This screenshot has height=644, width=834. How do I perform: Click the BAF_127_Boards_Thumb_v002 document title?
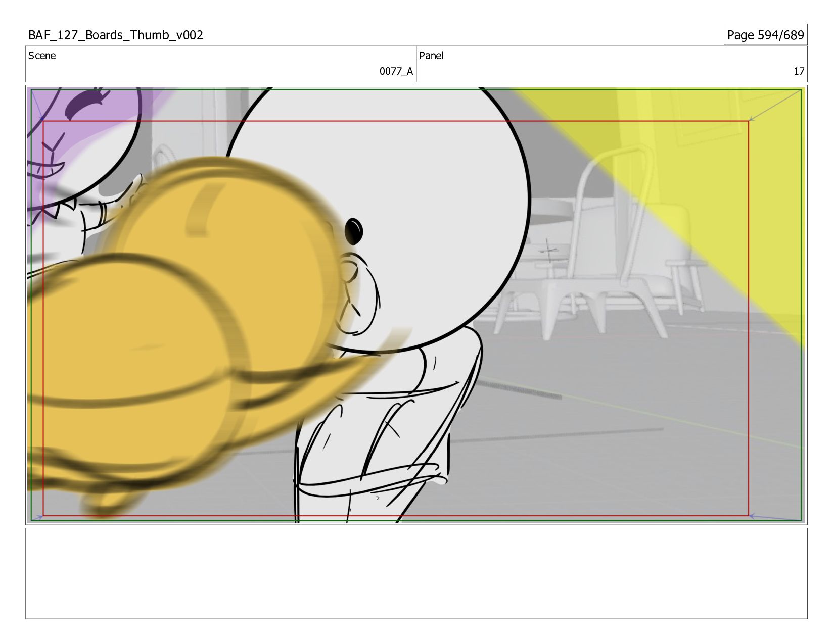click(x=116, y=35)
